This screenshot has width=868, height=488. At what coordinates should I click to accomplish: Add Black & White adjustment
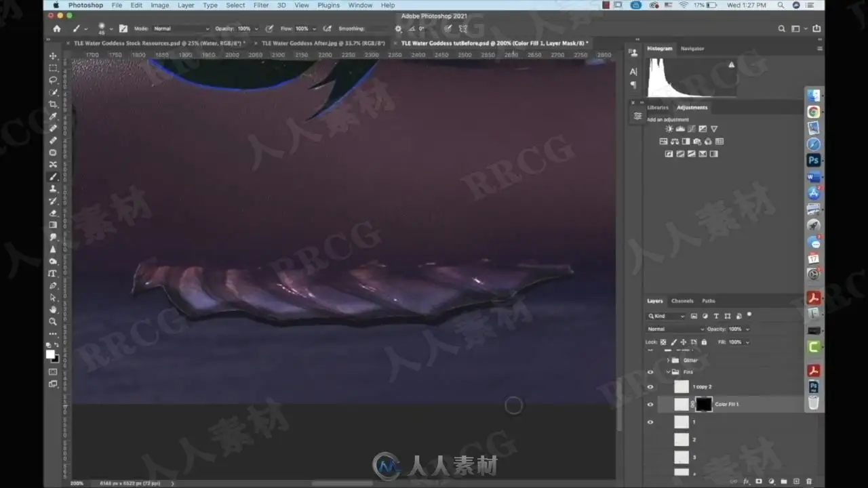pyautogui.click(x=686, y=142)
